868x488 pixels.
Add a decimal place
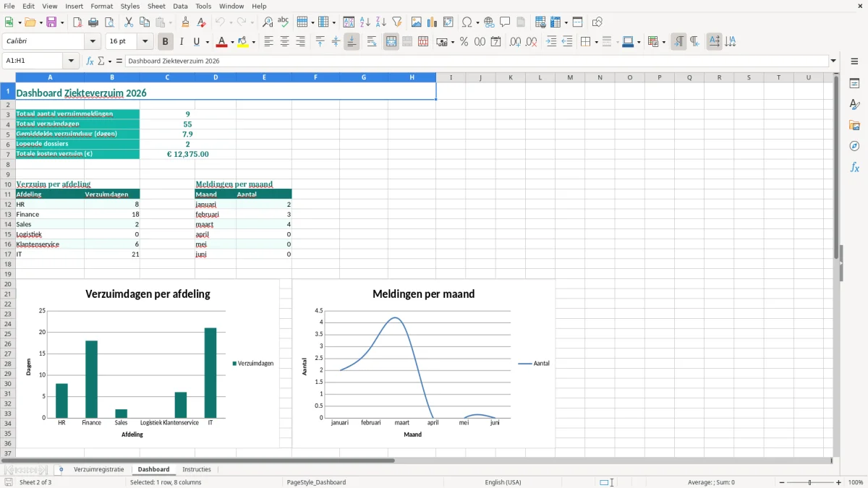coord(515,42)
